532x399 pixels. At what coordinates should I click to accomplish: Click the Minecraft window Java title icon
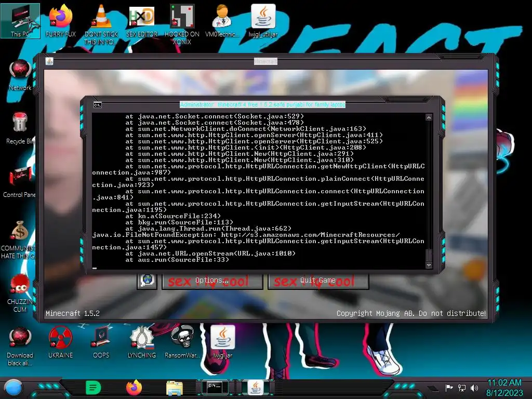coord(49,61)
